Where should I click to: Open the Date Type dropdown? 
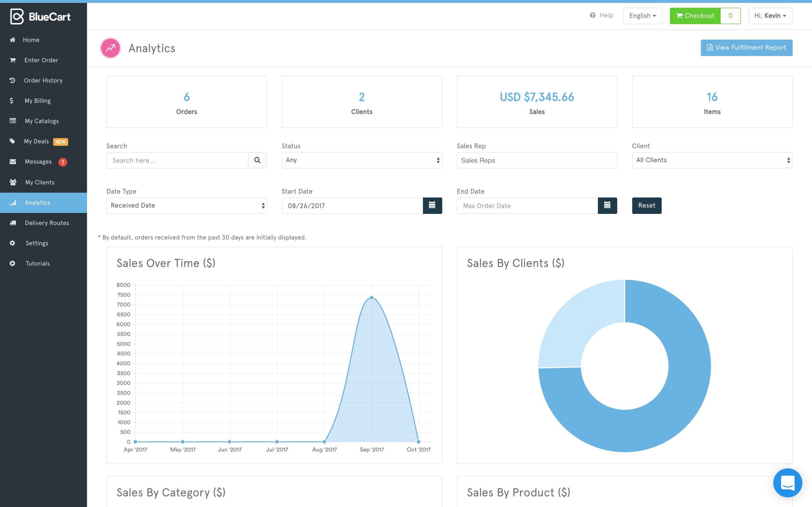187,205
